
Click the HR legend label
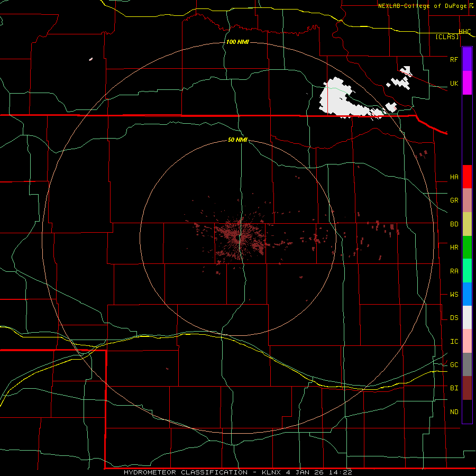click(454, 248)
